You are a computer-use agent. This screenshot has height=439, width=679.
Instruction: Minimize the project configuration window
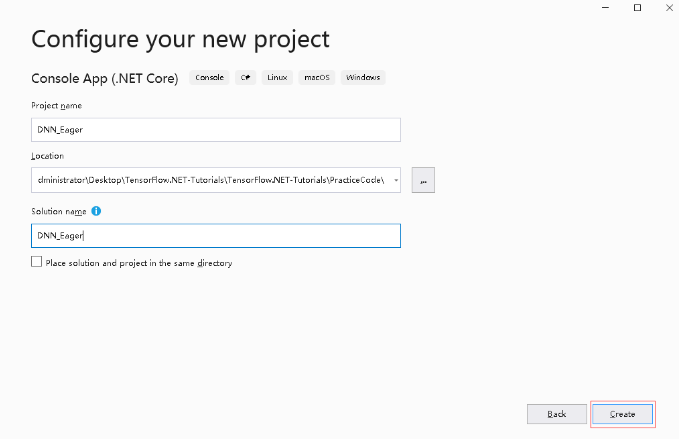click(605, 8)
